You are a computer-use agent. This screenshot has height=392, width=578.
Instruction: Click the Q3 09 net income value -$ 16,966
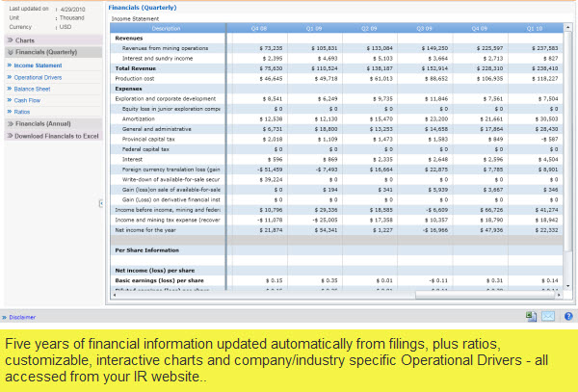click(x=433, y=230)
